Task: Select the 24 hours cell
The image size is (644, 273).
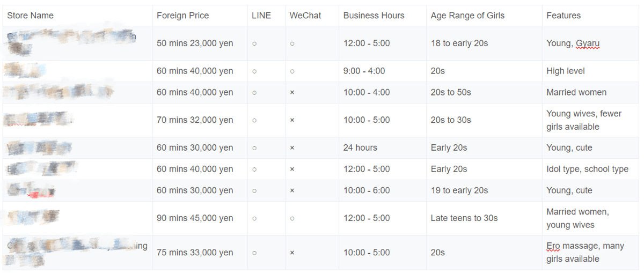Action: (360, 148)
